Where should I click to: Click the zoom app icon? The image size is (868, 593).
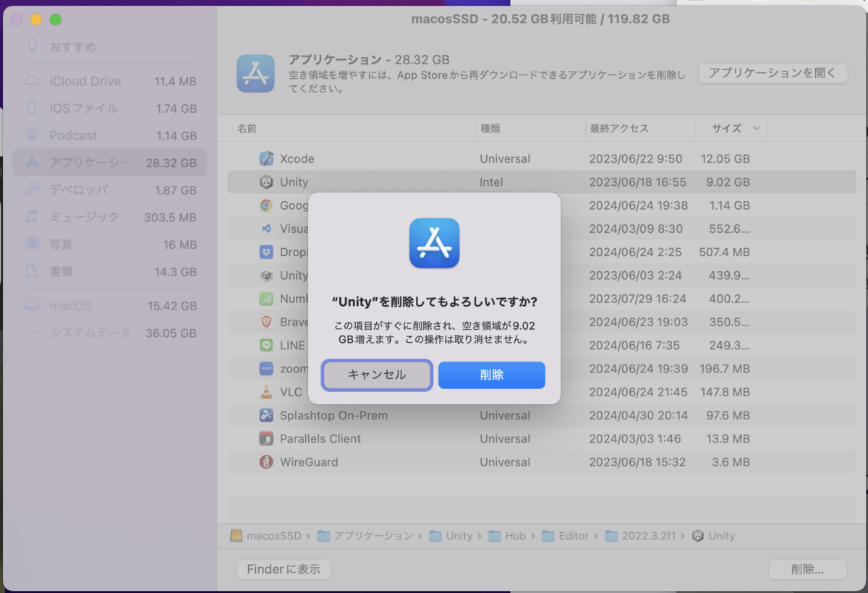(267, 369)
